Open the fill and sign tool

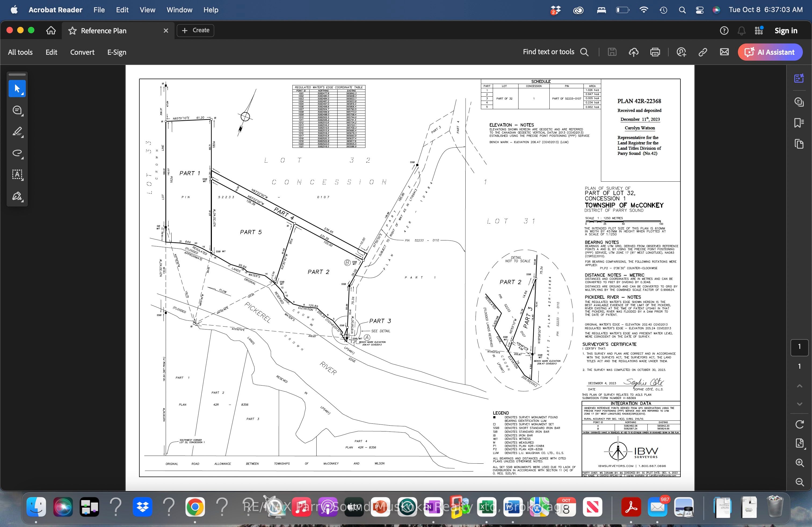pos(17,196)
